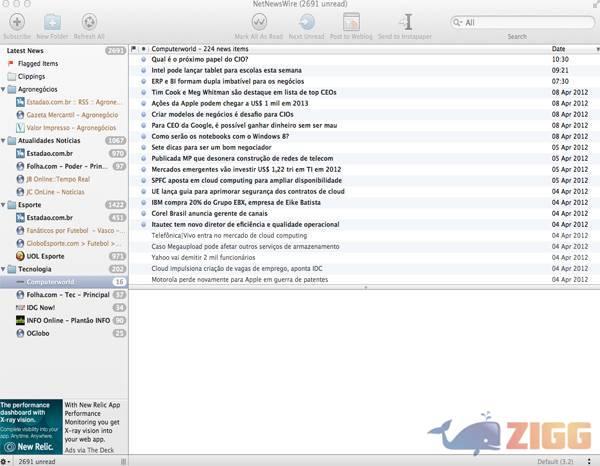Viewport: 600px width, 466px height.
Task: Click the Computerworld title column header
Action: (x=340, y=48)
